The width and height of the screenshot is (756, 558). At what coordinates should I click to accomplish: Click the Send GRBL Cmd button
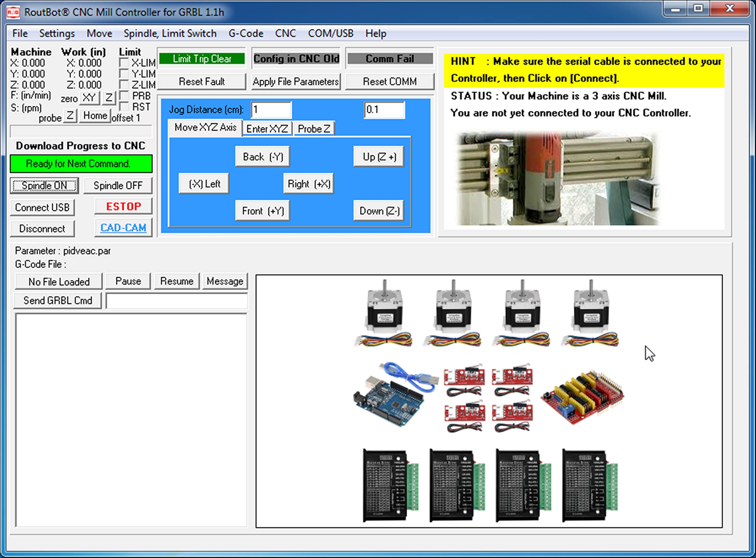58,301
